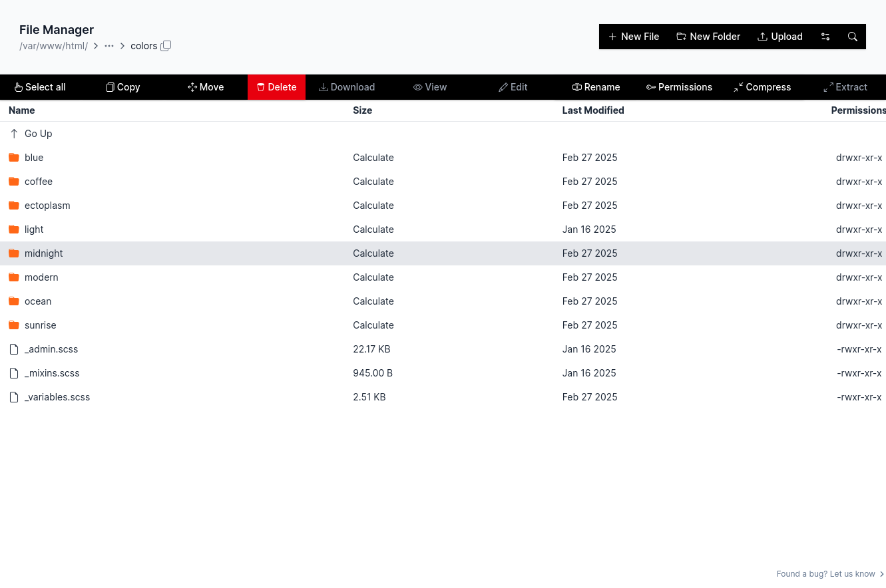Sort by the Name column header

pos(22,110)
